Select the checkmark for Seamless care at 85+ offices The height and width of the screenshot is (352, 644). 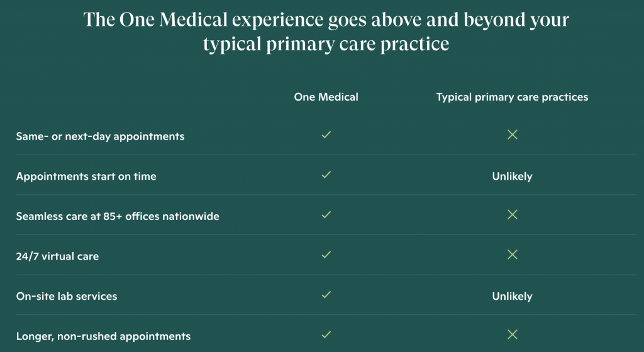[326, 214]
